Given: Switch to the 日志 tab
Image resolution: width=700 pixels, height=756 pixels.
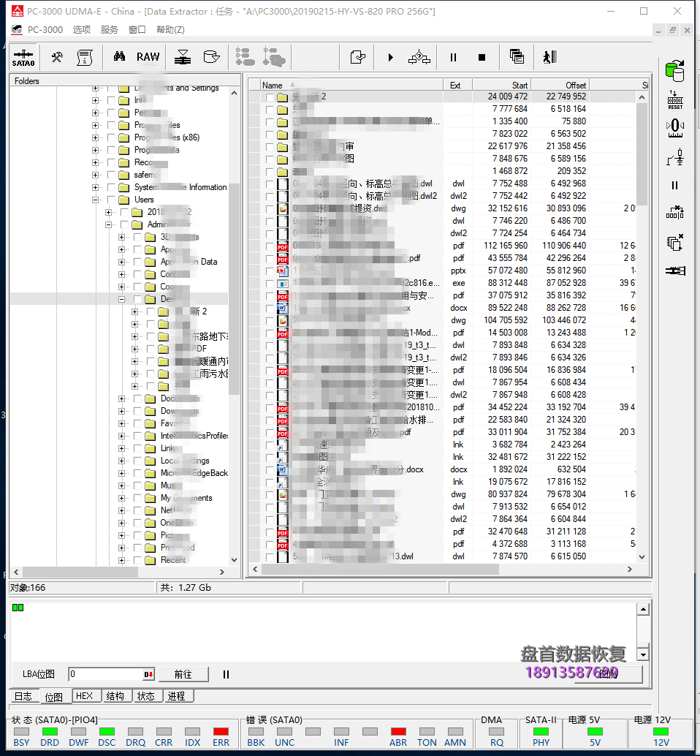Looking at the screenshot, I should (x=23, y=696).
